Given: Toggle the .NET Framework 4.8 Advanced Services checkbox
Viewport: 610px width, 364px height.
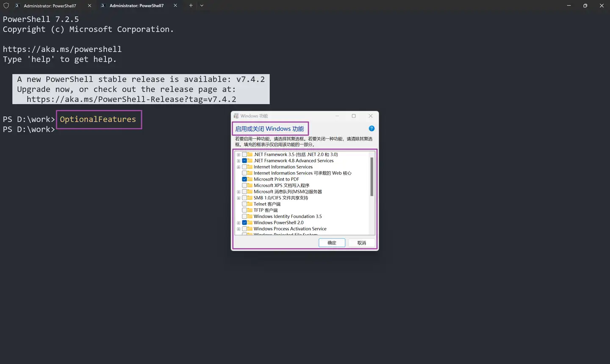Looking at the screenshot, I should pos(244,161).
